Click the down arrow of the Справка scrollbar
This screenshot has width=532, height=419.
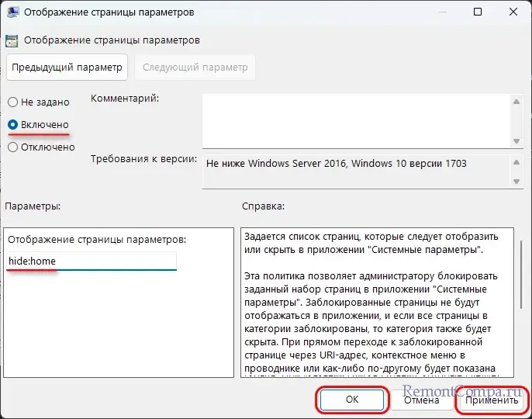click(520, 372)
